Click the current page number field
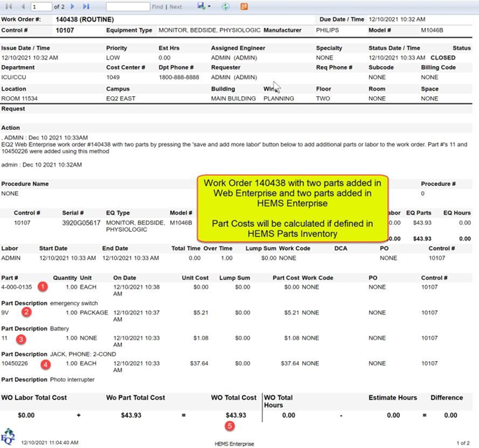 [41, 6]
